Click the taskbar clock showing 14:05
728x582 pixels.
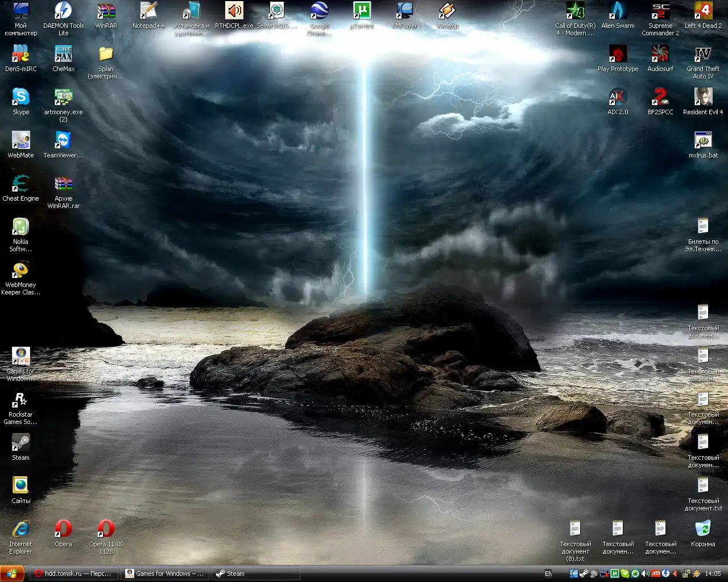pyautogui.click(x=713, y=573)
